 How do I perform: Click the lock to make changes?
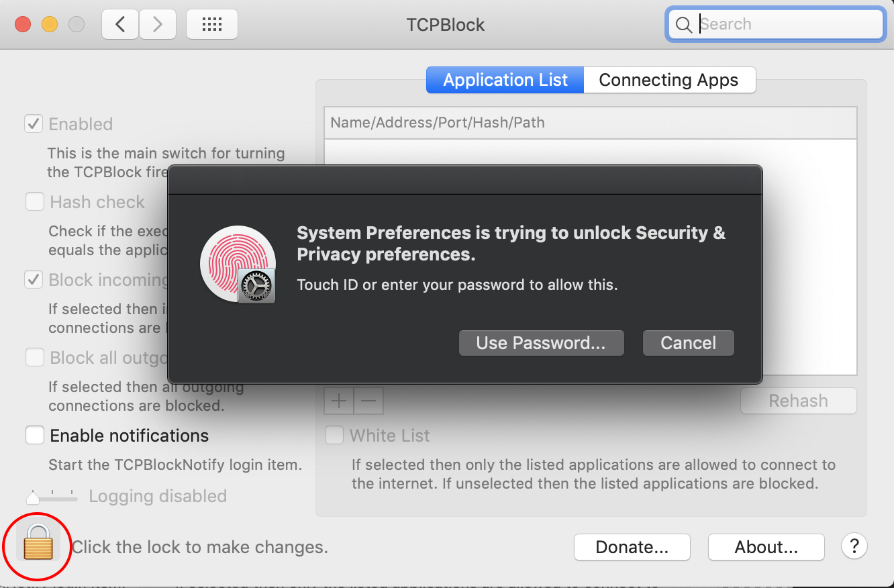[x=37, y=546]
